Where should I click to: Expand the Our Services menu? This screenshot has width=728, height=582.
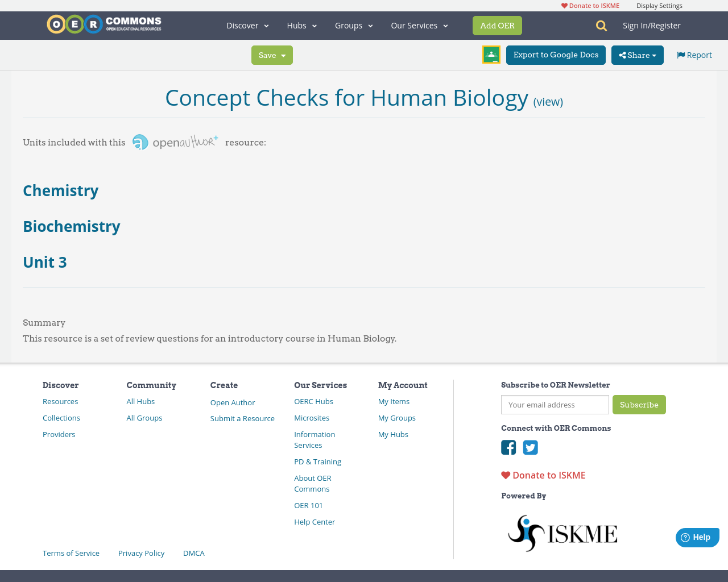click(x=419, y=25)
